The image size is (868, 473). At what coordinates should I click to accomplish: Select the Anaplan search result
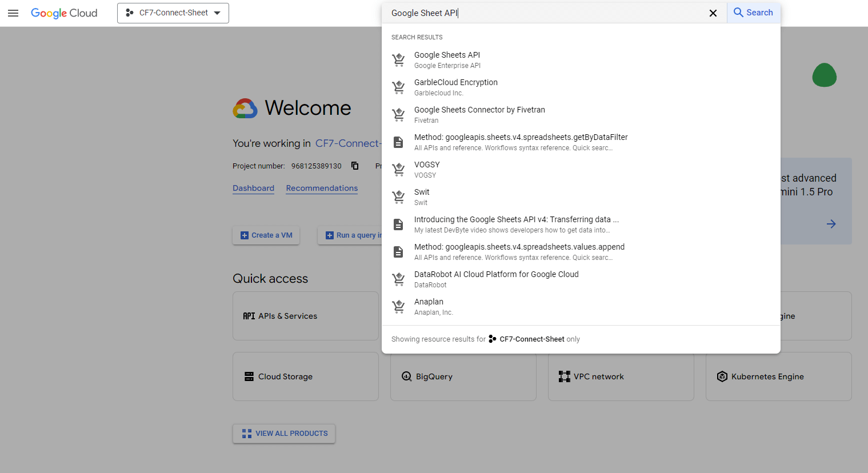click(581, 306)
